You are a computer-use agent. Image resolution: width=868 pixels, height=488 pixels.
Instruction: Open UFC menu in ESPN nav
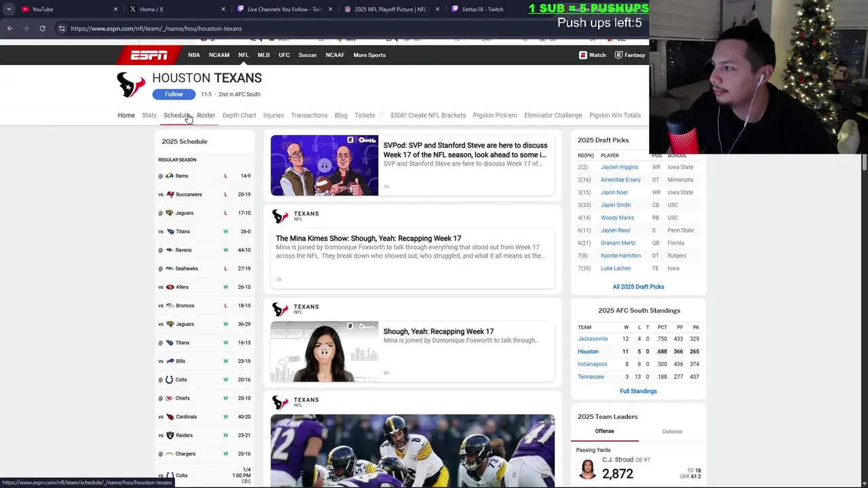[284, 55]
